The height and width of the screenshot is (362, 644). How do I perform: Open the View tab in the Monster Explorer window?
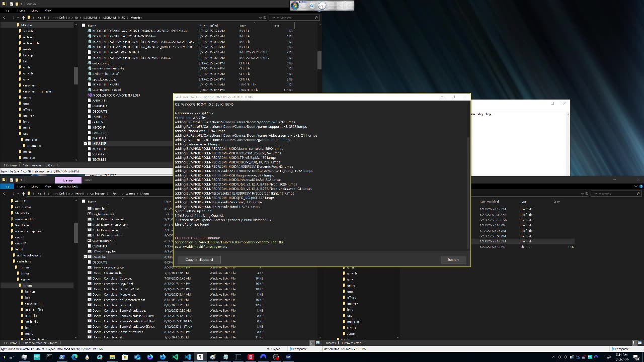(48, 10)
